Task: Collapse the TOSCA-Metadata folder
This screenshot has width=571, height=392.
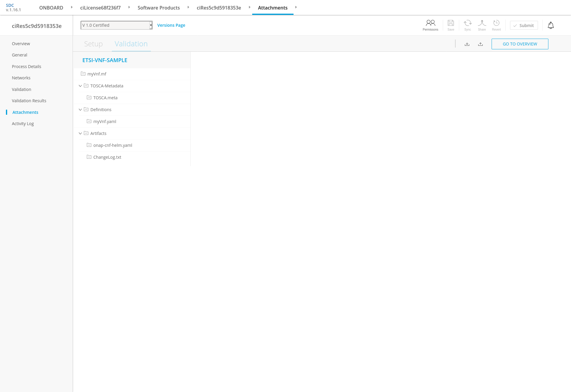Action: coord(80,86)
